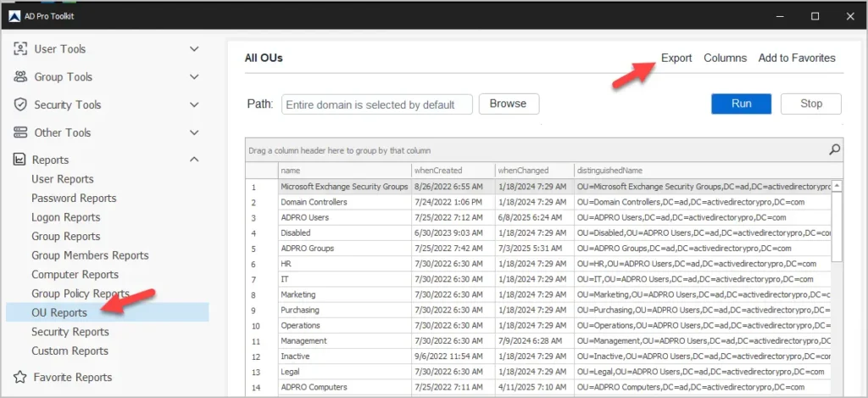Click the Browse button
The width and height of the screenshot is (868, 398).
(x=509, y=104)
